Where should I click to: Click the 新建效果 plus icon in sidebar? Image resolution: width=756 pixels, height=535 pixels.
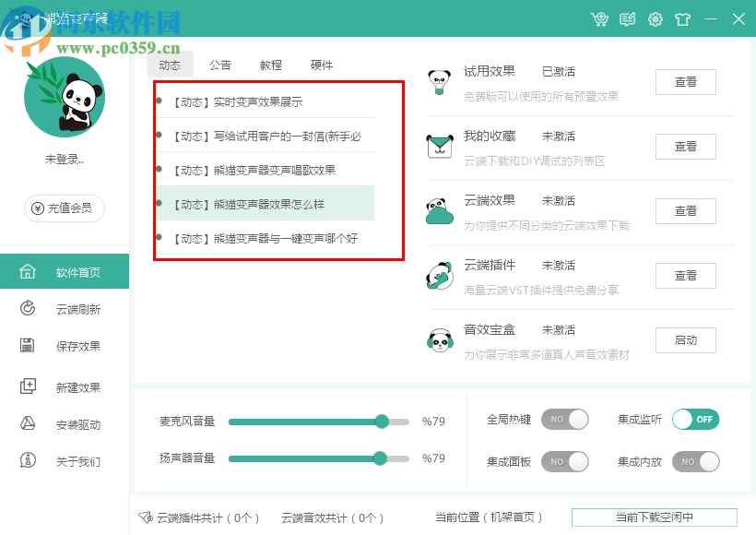point(28,386)
